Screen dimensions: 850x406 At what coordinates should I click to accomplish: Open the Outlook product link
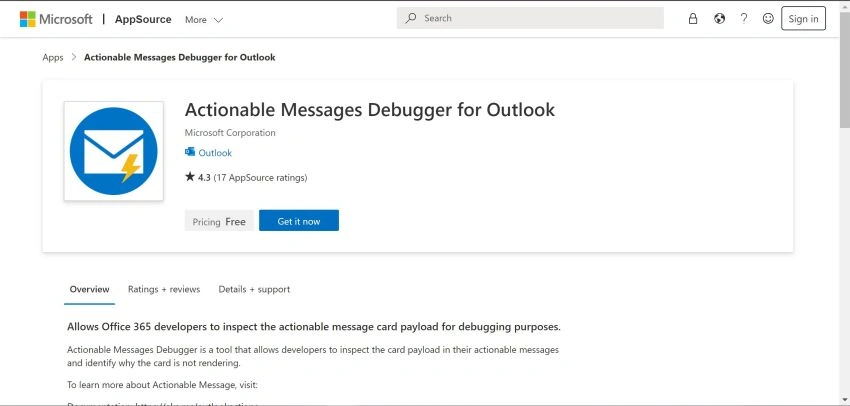click(215, 153)
